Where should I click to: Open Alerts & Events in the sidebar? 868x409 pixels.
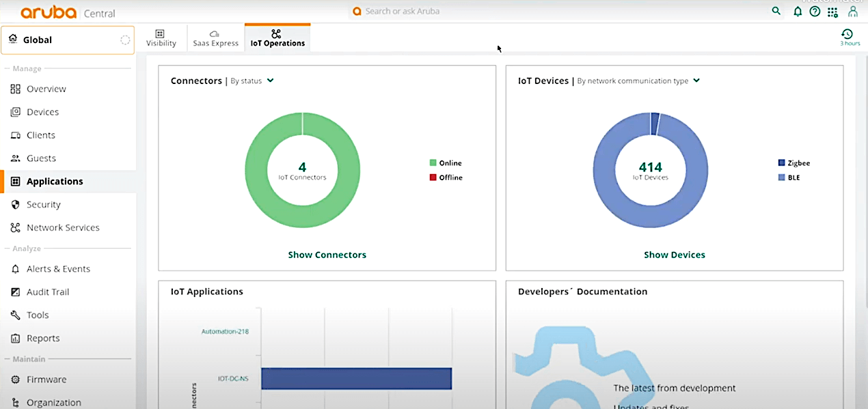(58, 269)
